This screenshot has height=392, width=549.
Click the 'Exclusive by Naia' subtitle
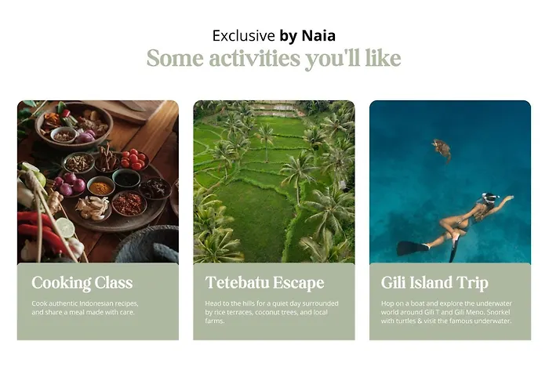coord(274,36)
